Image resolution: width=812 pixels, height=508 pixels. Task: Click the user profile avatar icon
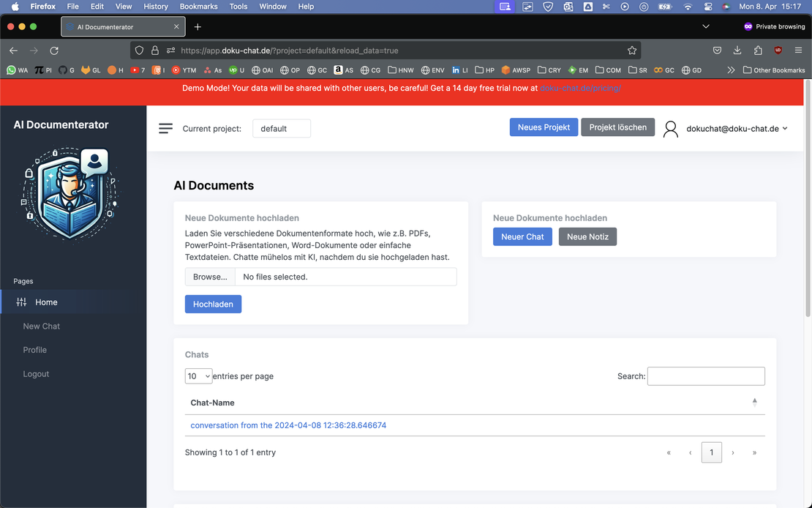click(x=670, y=129)
